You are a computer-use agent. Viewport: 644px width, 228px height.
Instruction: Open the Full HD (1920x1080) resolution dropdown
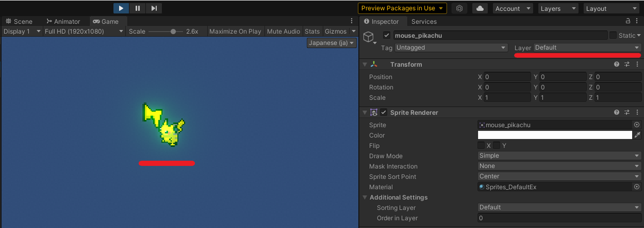(x=84, y=31)
